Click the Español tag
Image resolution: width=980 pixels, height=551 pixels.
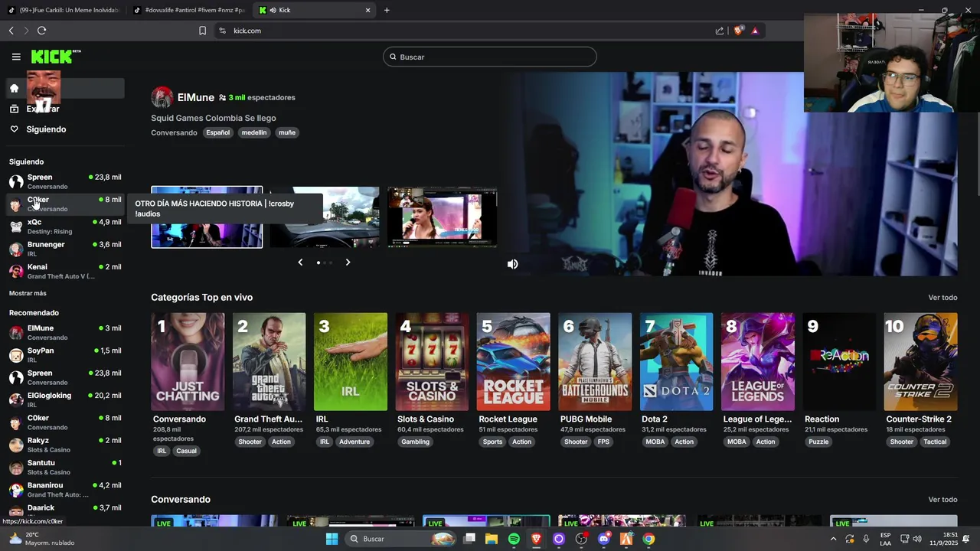pos(217,132)
